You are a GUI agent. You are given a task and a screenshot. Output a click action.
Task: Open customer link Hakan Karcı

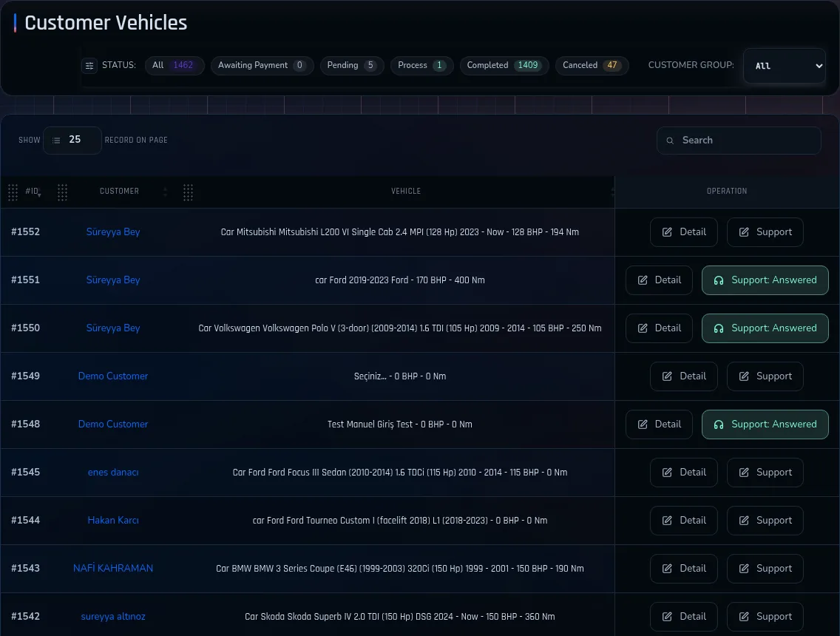pyautogui.click(x=113, y=521)
